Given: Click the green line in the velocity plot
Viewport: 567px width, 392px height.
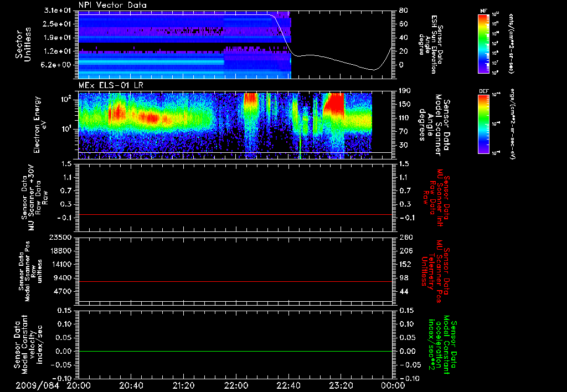Looking at the screenshot, I should pyautogui.click(x=235, y=352).
